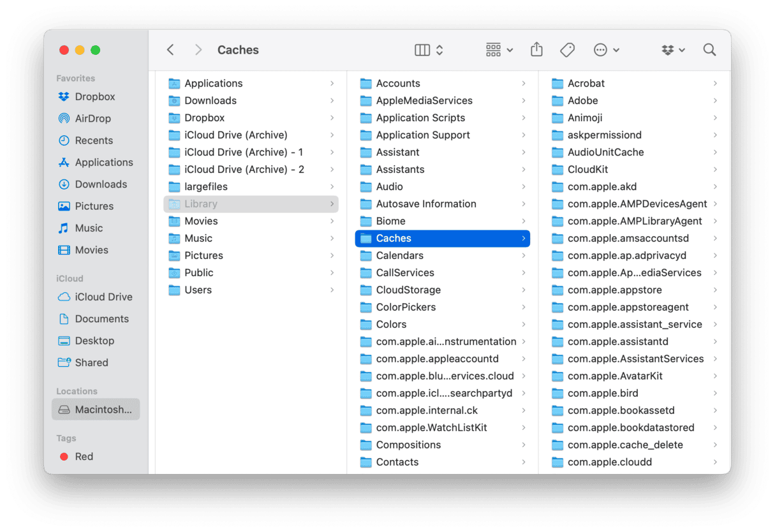Open the Users folder
Screen dimensions: 775x532
click(251, 290)
